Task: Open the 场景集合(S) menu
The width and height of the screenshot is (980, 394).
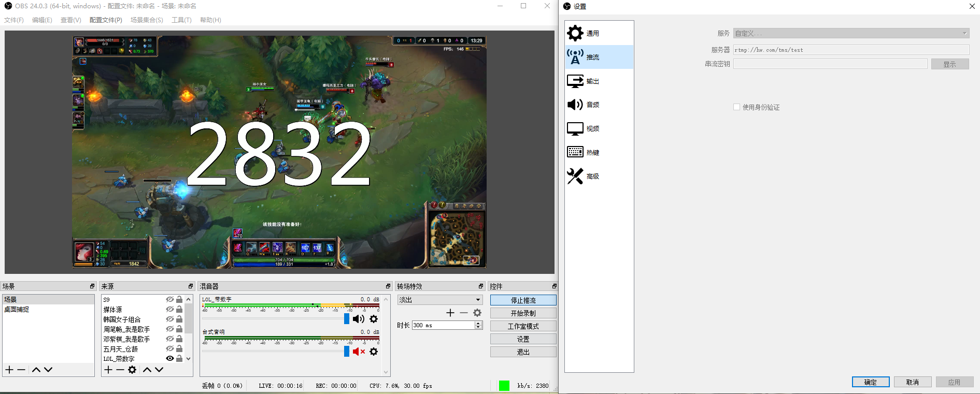Action: tap(147, 20)
